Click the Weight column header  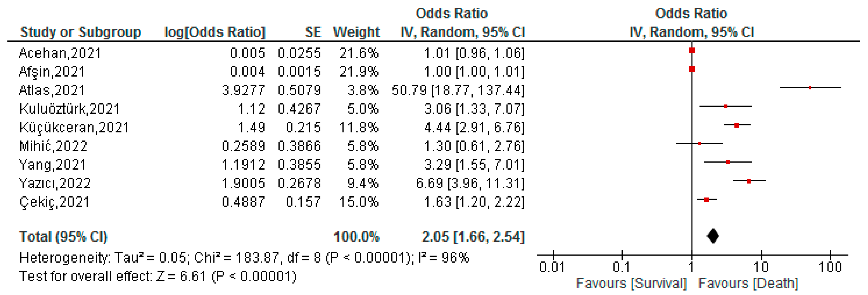point(356,32)
